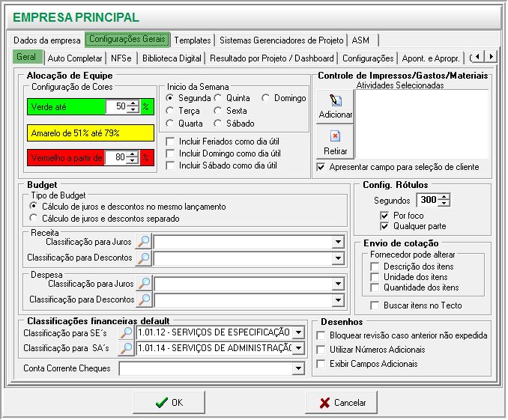
Task: Open magnifier search for Classificação para SA's
Action: [126, 348]
